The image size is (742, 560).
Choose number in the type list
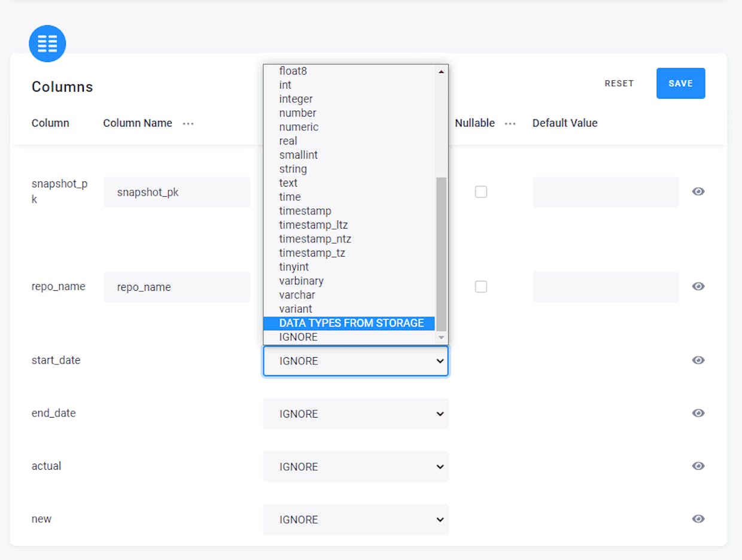point(349,113)
